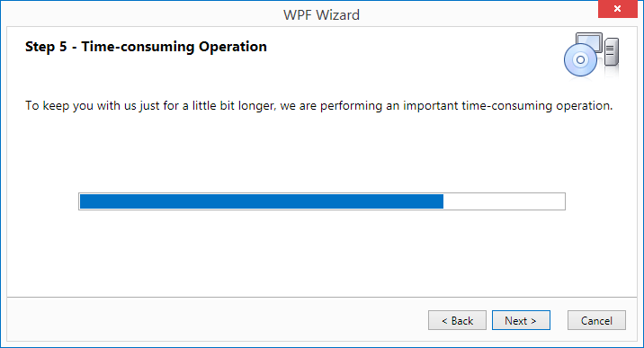The width and height of the screenshot is (644, 348).
Task: Click the separator line above the buttons
Action: 322,297
